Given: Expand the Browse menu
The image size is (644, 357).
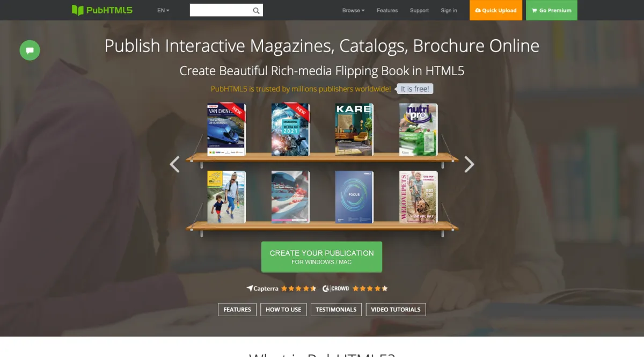Looking at the screenshot, I should click(x=353, y=10).
